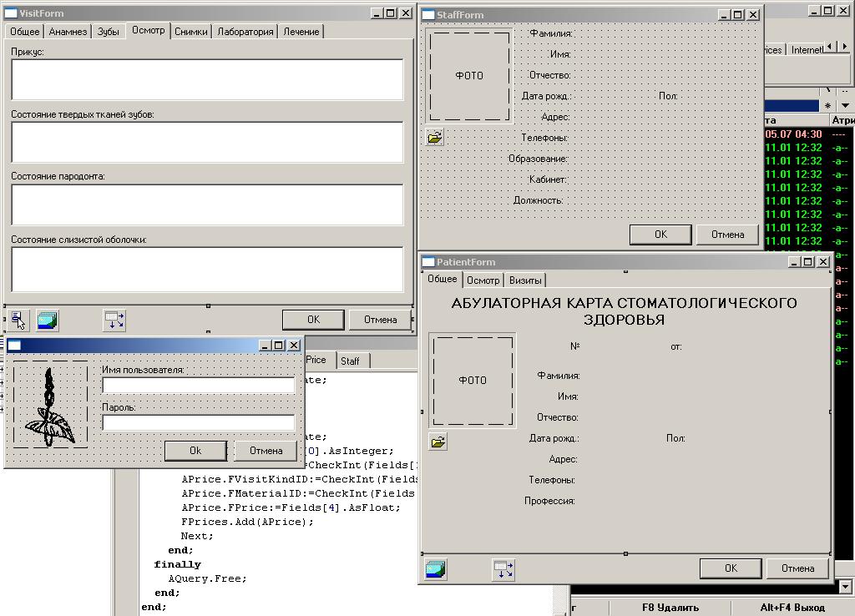This screenshot has height=616, width=855.
Task: Open the Общее tab in VisitForm
Action: click(24, 32)
